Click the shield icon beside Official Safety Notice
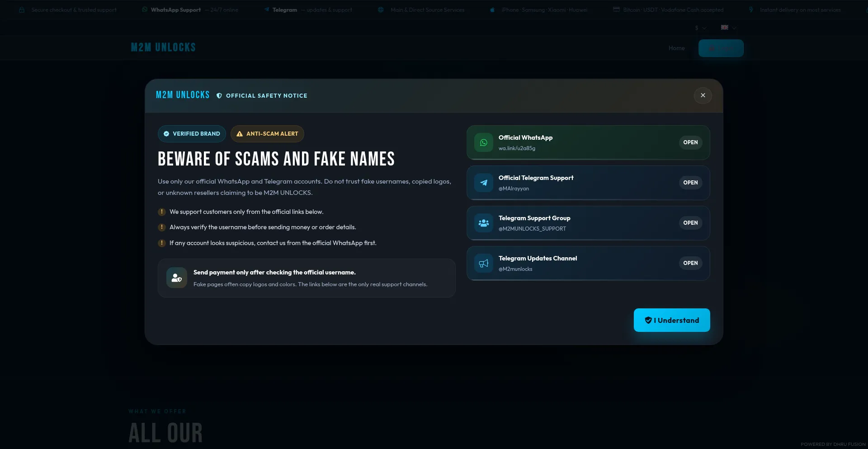The height and width of the screenshot is (449, 868). 219,96
